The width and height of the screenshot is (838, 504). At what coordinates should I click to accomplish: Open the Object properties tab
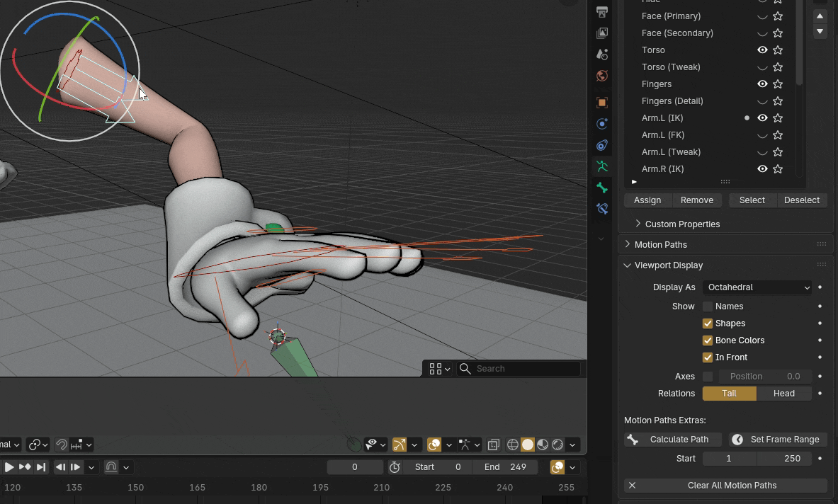(602, 103)
